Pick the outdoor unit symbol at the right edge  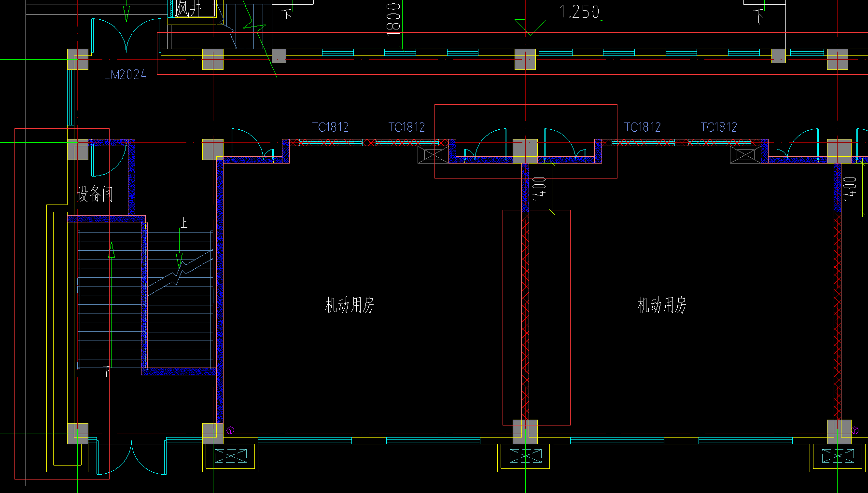point(838,457)
